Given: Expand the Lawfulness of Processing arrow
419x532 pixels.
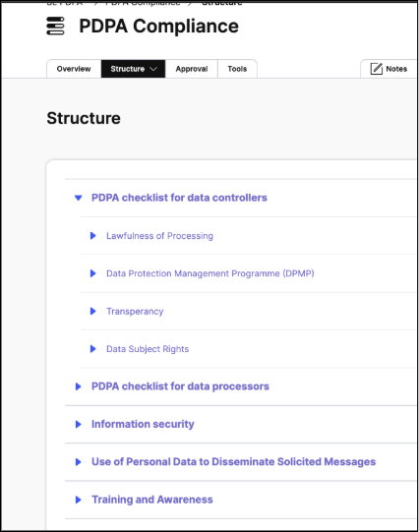Looking at the screenshot, I should pyautogui.click(x=93, y=235).
